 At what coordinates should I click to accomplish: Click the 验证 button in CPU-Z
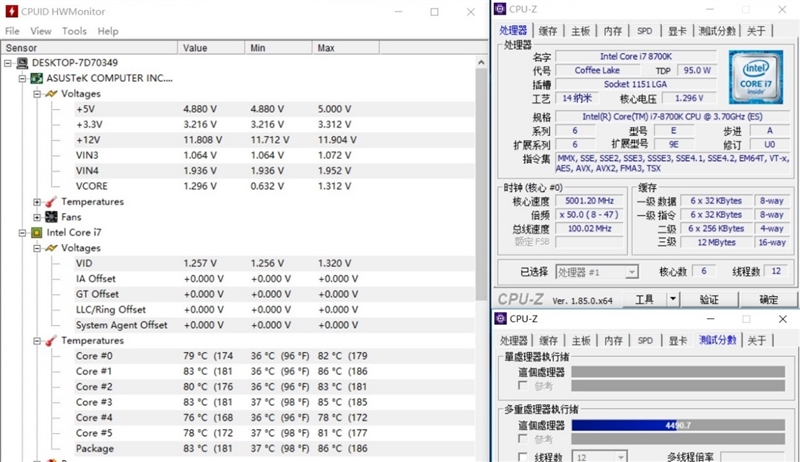pyautogui.click(x=709, y=299)
